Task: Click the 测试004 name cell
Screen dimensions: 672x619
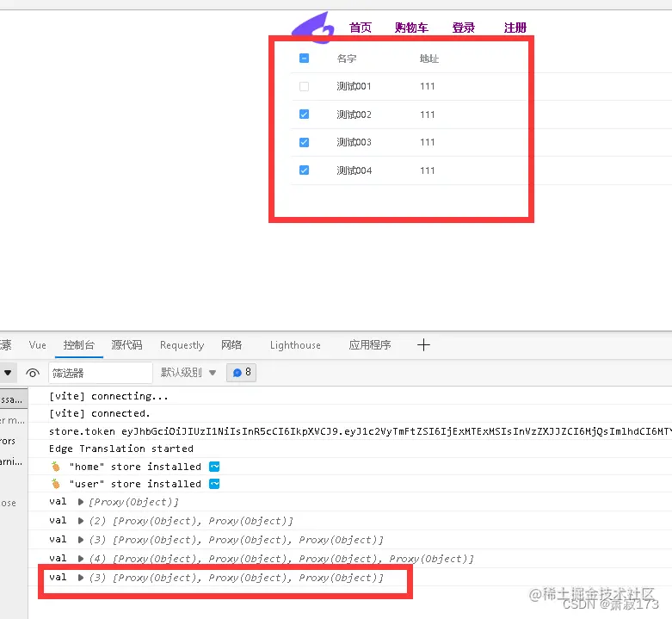Action: click(354, 170)
